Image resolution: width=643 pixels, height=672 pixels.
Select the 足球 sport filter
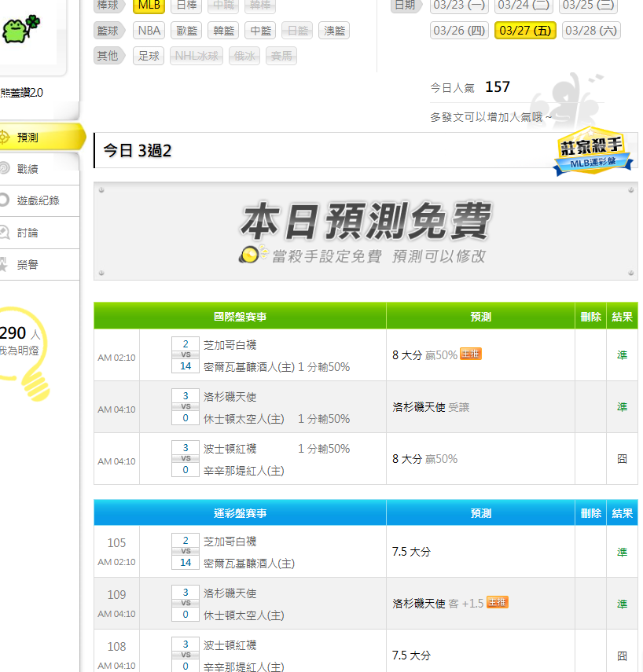(149, 56)
